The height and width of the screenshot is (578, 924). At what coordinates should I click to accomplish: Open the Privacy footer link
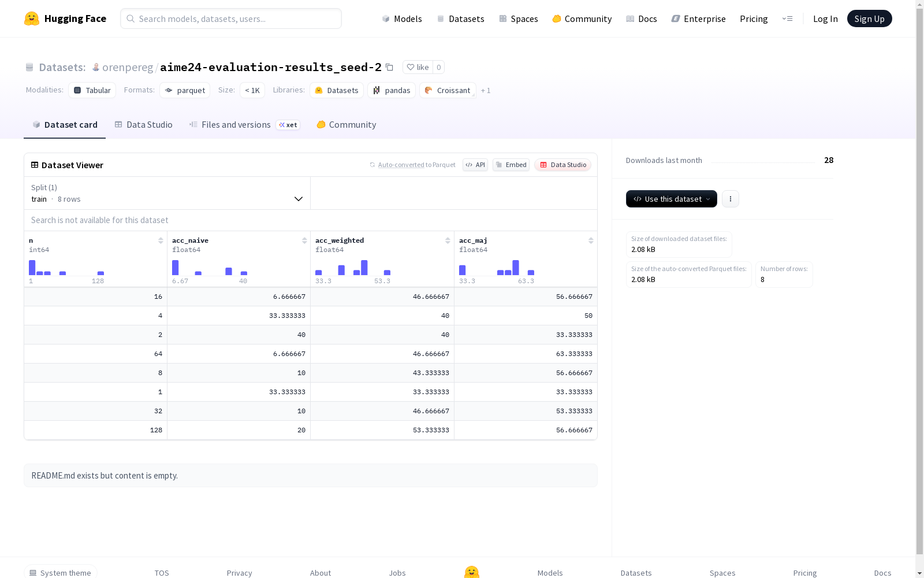pyautogui.click(x=240, y=573)
